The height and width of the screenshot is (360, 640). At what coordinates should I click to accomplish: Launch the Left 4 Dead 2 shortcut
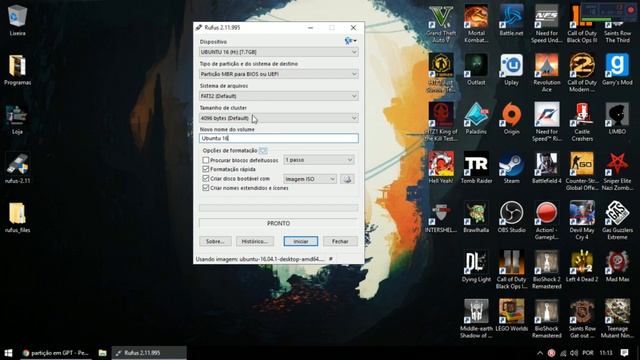point(582,266)
